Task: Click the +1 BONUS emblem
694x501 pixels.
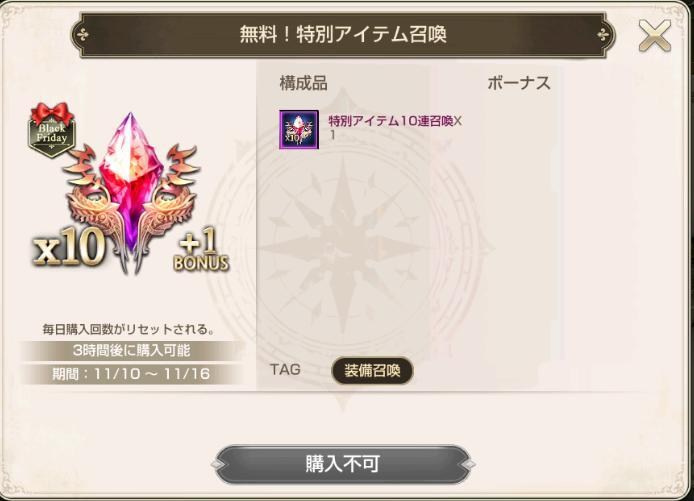Action: point(201,251)
